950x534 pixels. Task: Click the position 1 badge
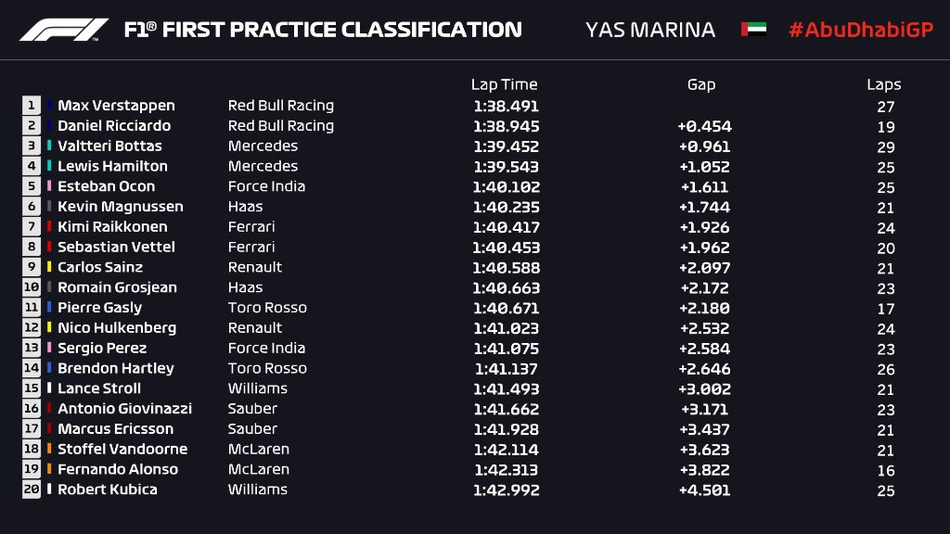tap(32, 105)
